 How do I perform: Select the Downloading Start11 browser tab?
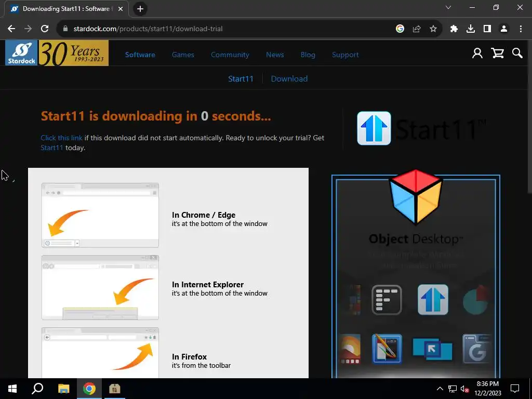tap(66, 9)
